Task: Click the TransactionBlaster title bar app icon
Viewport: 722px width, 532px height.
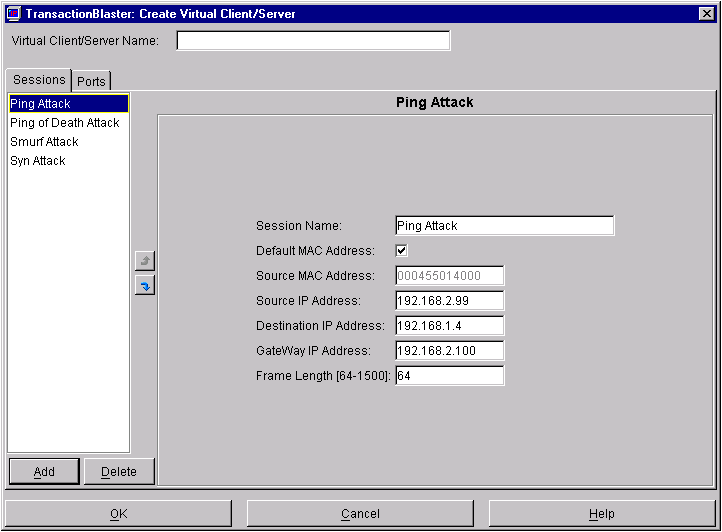Action: (14, 13)
